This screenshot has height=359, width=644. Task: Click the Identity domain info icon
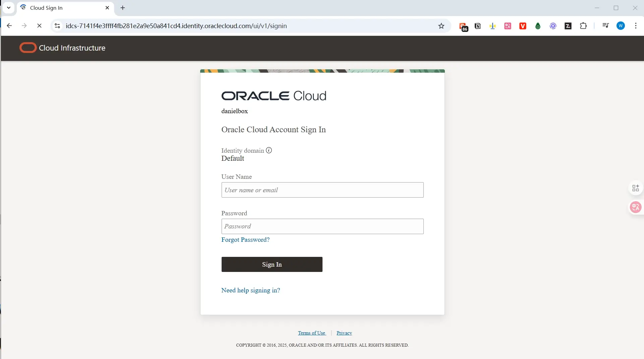[269, 150]
